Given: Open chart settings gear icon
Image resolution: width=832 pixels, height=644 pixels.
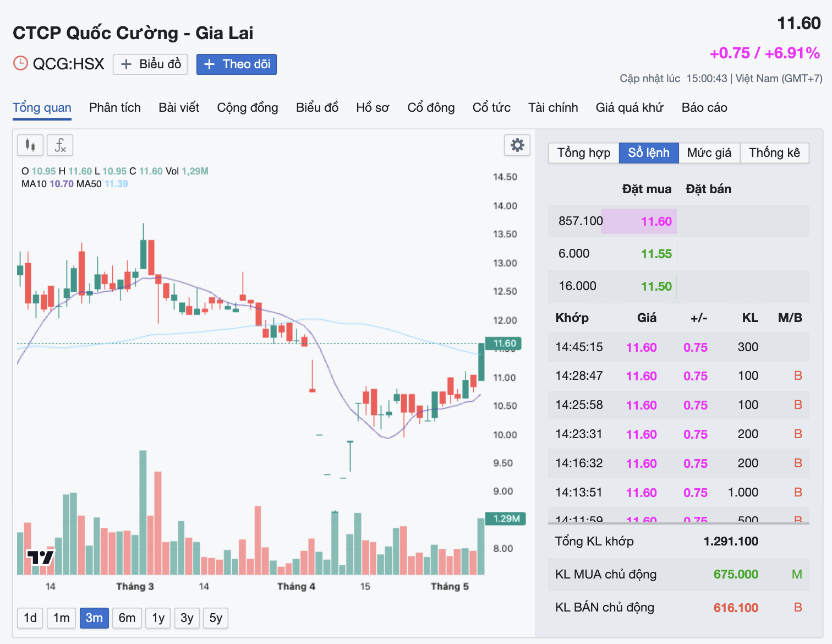Looking at the screenshot, I should [x=517, y=145].
